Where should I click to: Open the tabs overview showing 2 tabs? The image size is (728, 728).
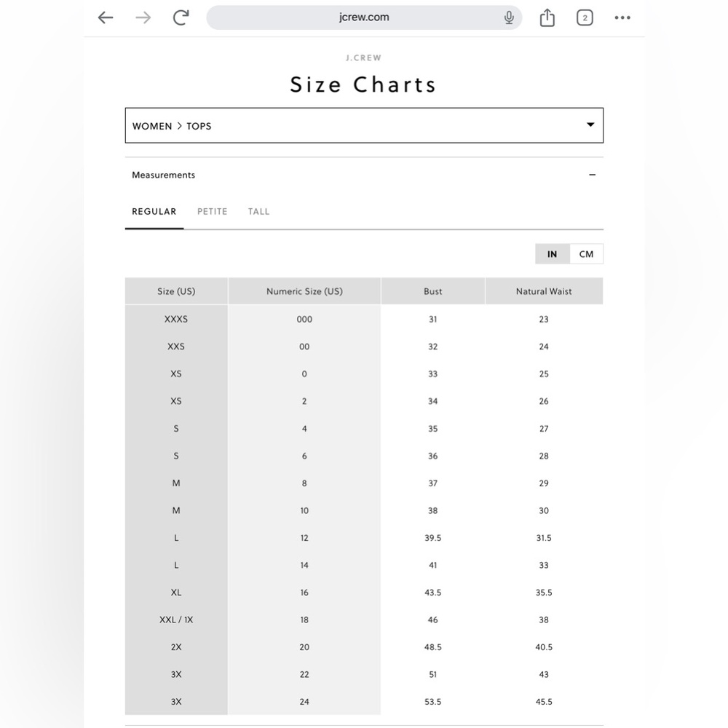[x=585, y=17]
